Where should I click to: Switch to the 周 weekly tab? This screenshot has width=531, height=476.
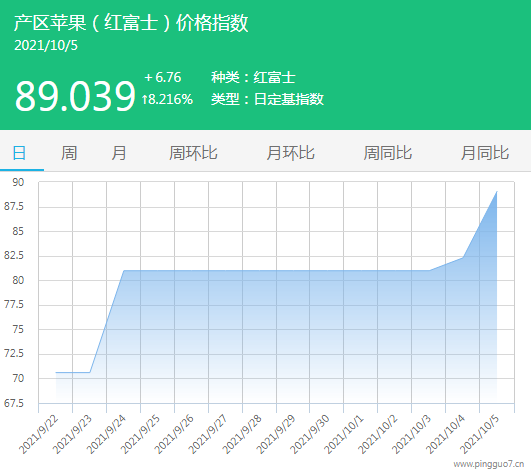click(x=69, y=153)
